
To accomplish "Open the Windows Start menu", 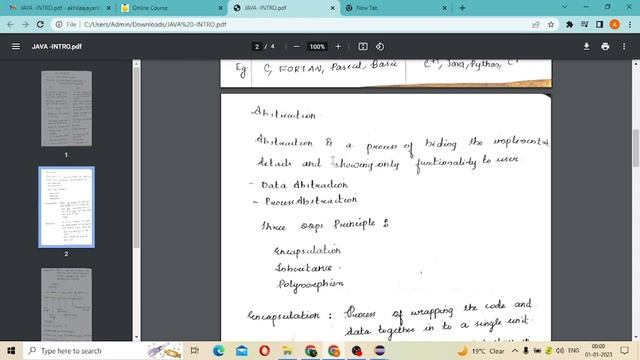I will 11,351.
